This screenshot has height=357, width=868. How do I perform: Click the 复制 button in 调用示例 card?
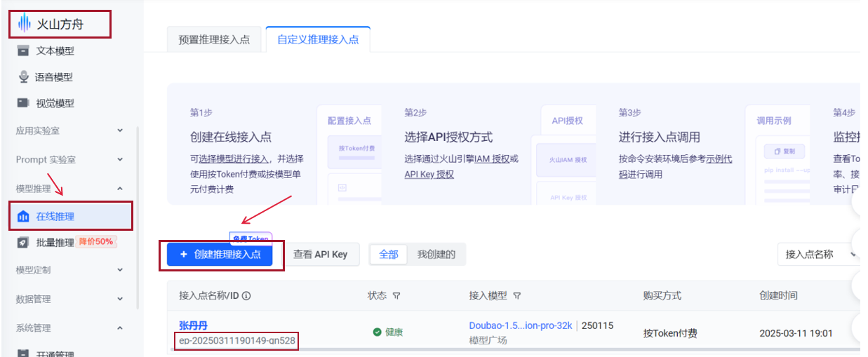(784, 151)
